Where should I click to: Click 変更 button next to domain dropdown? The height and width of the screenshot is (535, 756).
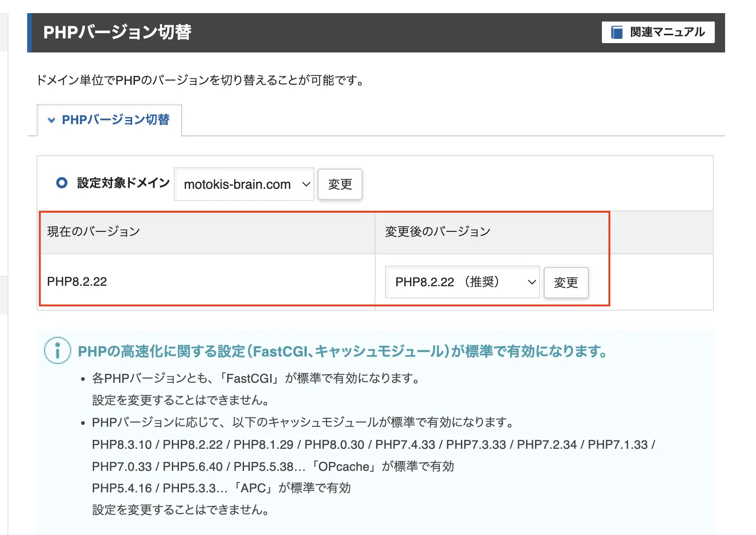(340, 184)
